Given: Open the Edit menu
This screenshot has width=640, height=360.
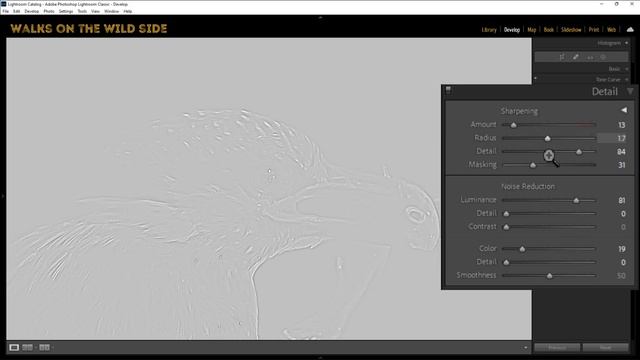Looking at the screenshot, I should pos(16,11).
